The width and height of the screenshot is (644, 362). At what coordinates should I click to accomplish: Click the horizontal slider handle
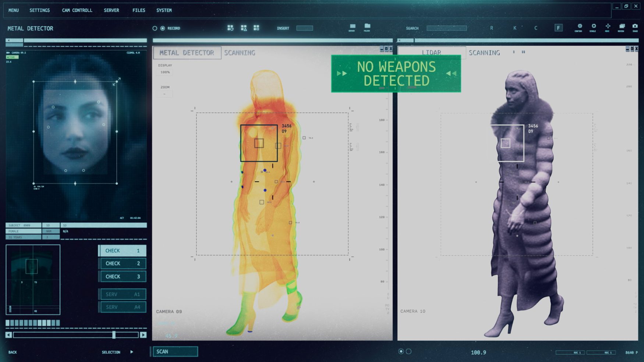tap(114, 335)
